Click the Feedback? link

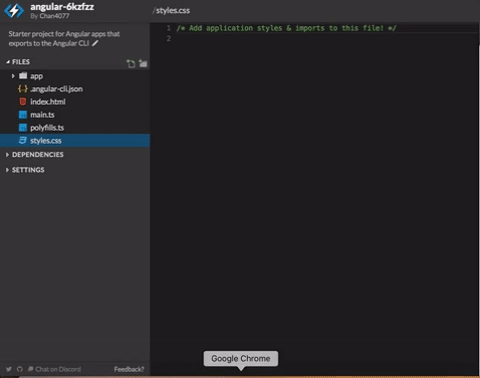point(129,369)
